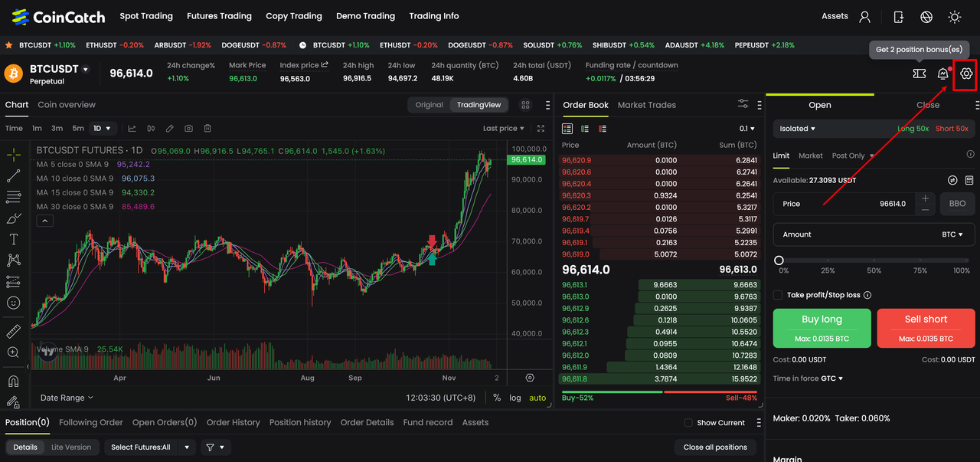Image resolution: width=980 pixels, height=462 pixels.
Task: Open the Order History tab
Action: [x=233, y=422]
